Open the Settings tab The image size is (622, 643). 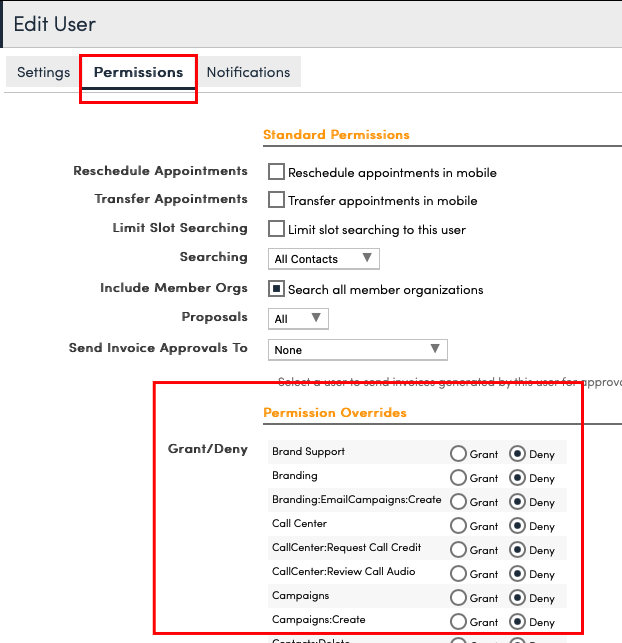point(43,72)
